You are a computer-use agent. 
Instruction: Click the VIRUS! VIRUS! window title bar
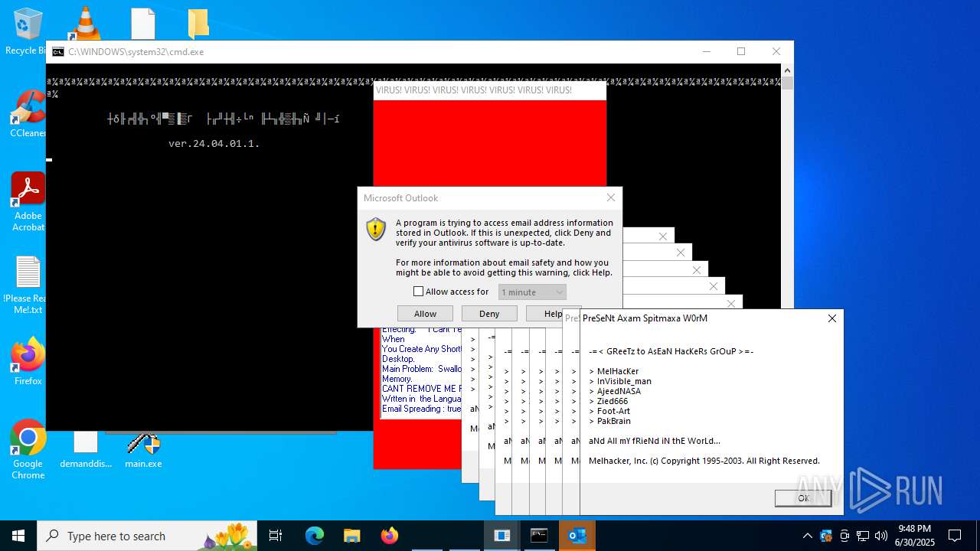(490, 90)
